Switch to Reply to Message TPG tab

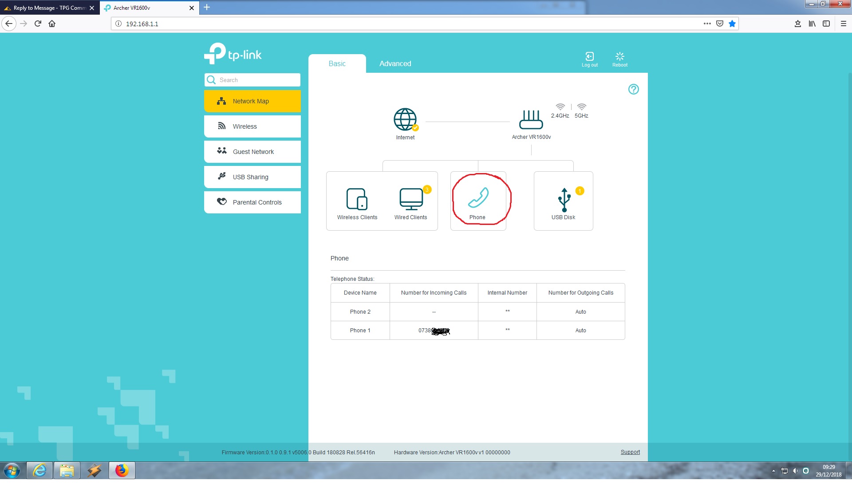(49, 8)
